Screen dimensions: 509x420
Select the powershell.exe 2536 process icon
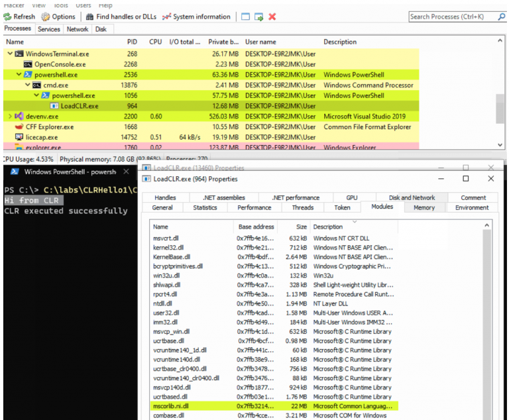click(x=28, y=74)
